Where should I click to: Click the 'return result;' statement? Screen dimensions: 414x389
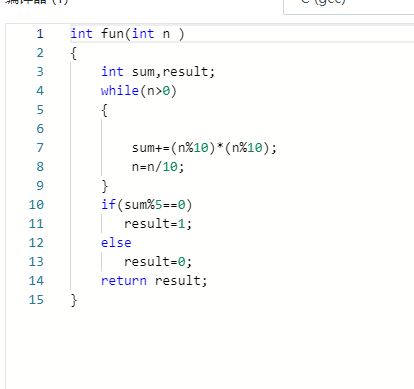click(154, 281)
